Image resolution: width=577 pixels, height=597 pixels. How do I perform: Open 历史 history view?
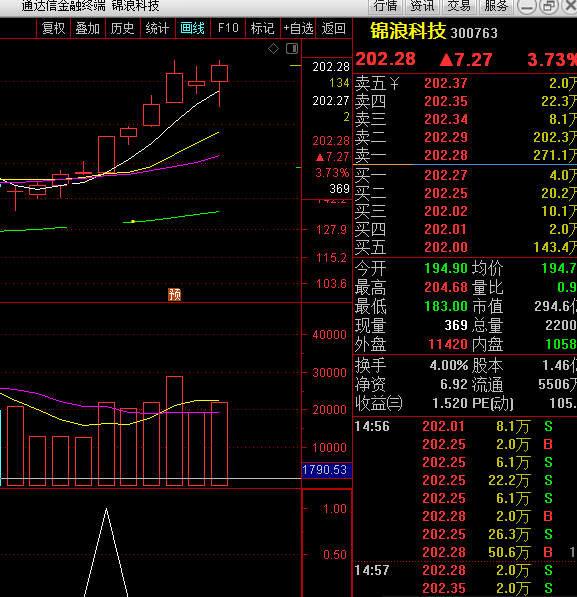point(122,29)
